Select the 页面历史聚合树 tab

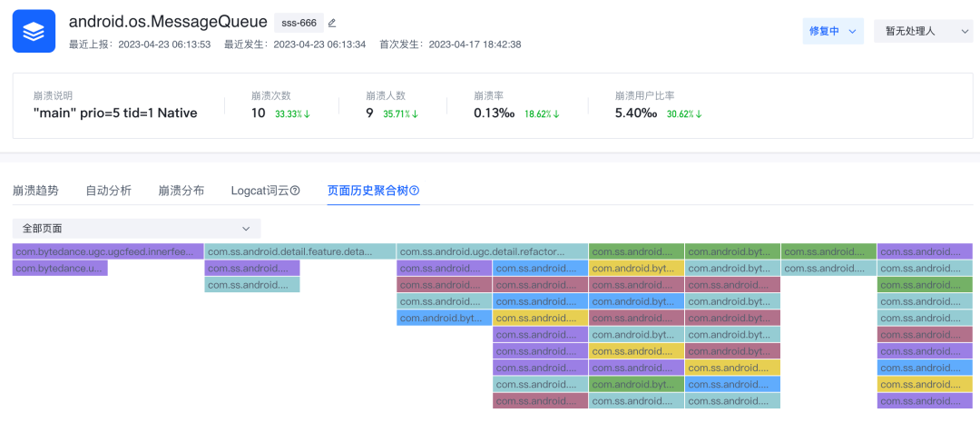368,191
